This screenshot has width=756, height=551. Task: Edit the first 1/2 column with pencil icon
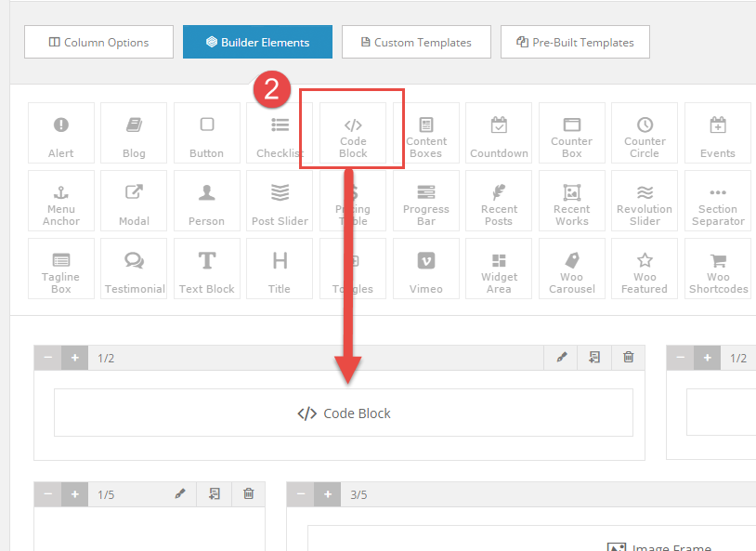[x=562, y=358]
